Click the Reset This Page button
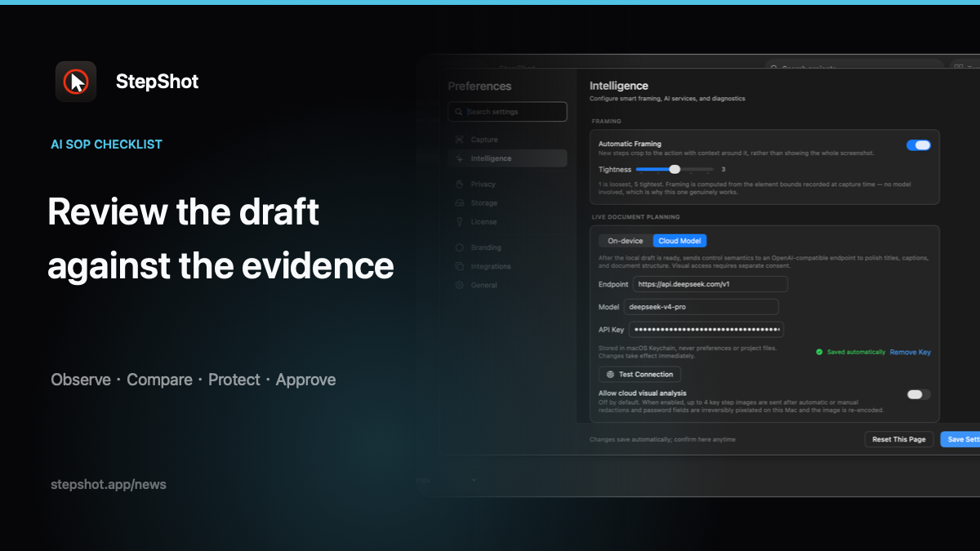This screenshot has width=980, height=551. pyautogui.click(x=898, y=439)
